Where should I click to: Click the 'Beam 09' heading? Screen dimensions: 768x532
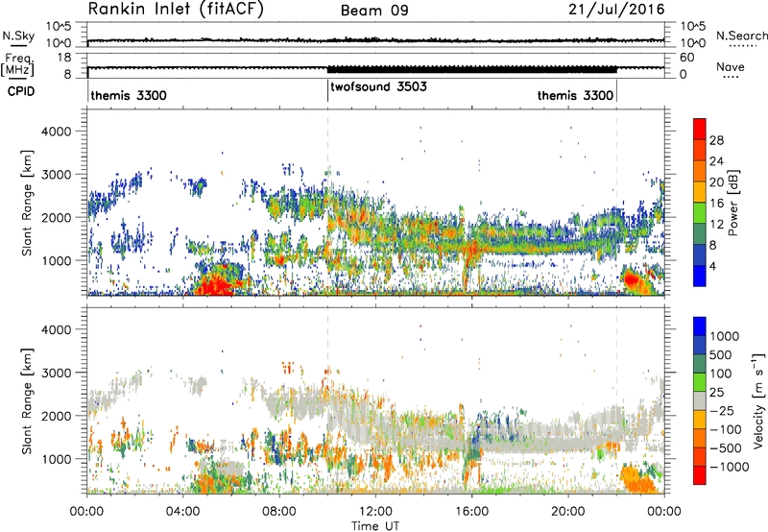click(374, 11)
